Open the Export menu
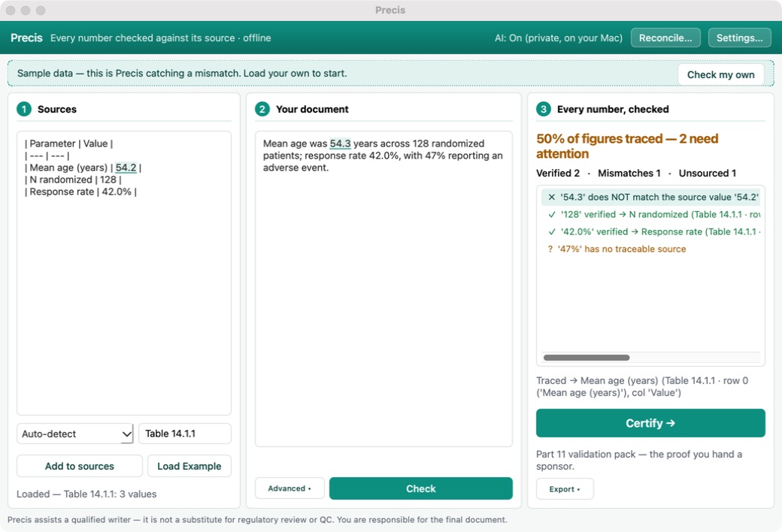Screen dimensions: 782x532 (x=565, y=488)
